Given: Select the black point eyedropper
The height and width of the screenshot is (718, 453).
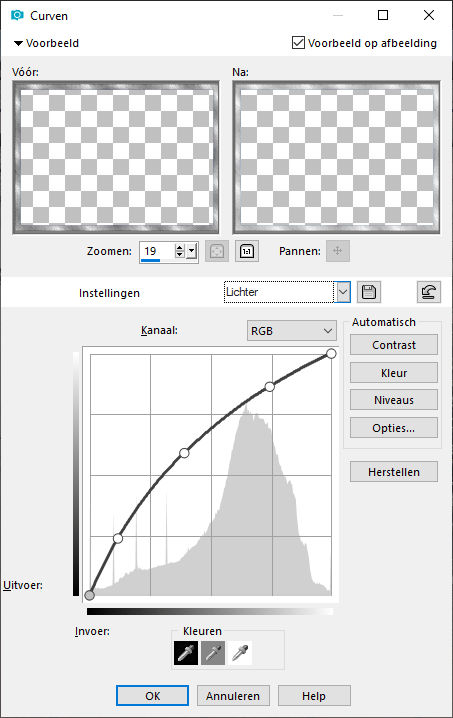Looking at the screenshot, I should [x=186, y=653].
